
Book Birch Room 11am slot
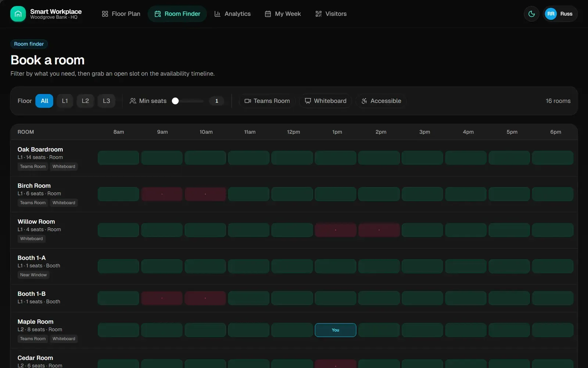(249, 194)
